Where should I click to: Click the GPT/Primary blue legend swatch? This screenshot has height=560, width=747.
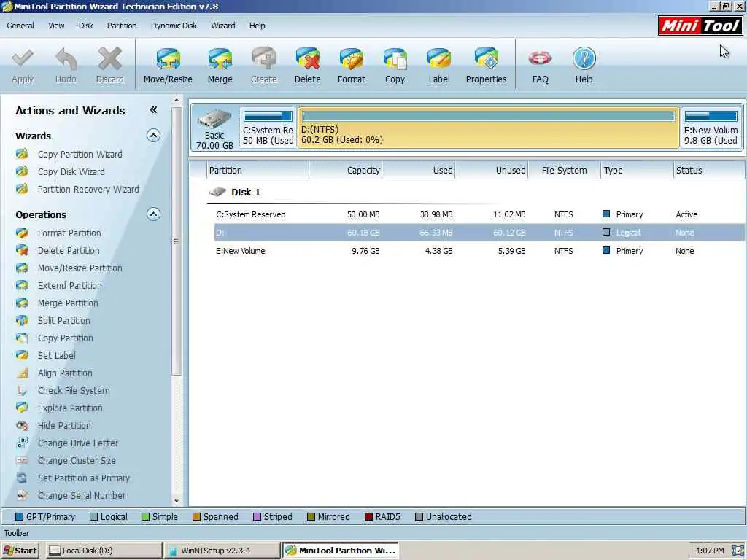point(20,517)
